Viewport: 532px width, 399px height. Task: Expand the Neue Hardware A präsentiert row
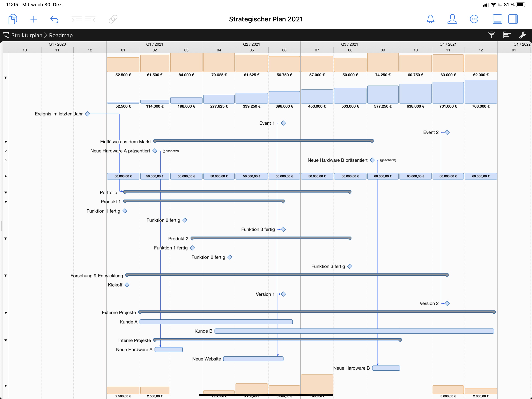5,151
